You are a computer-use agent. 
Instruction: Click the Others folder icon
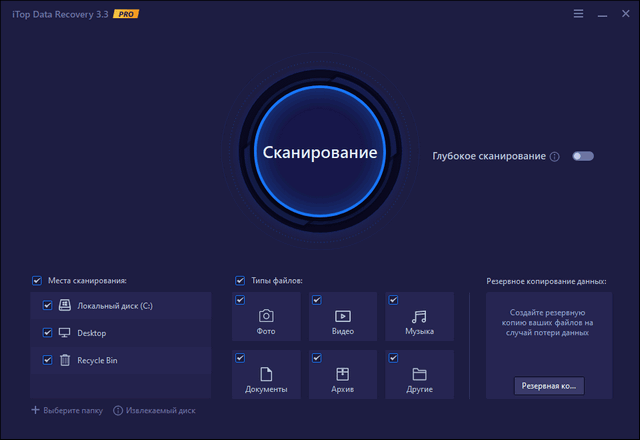(x=420, y=374)
